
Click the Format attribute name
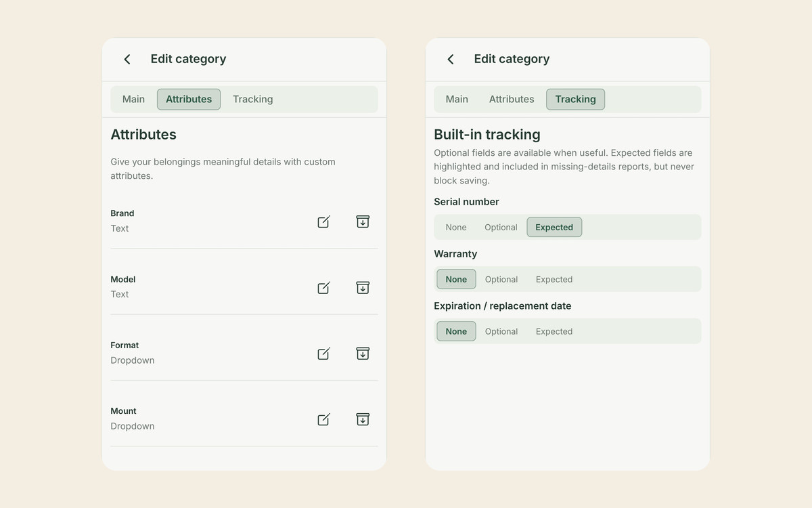[x=125, y=345]
